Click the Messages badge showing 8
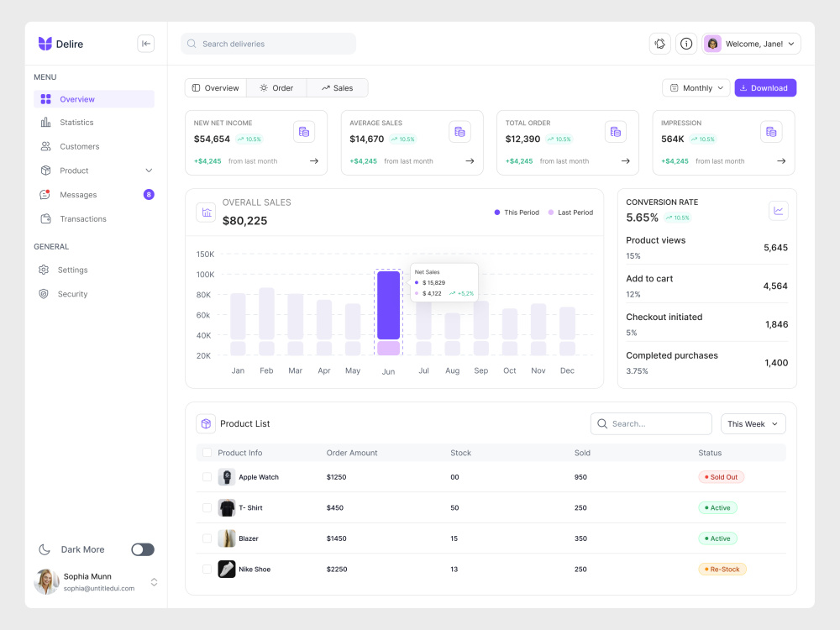 (149, 195)
